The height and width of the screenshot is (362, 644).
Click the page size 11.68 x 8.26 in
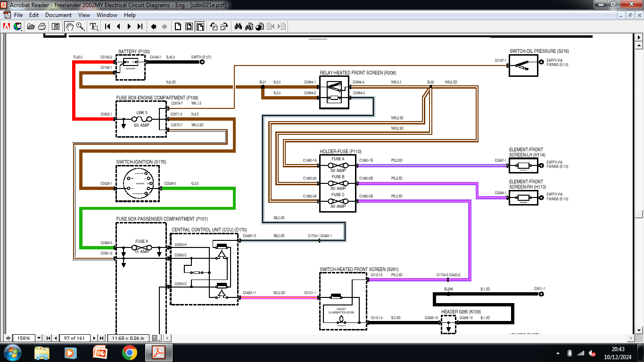pos(129,338)
